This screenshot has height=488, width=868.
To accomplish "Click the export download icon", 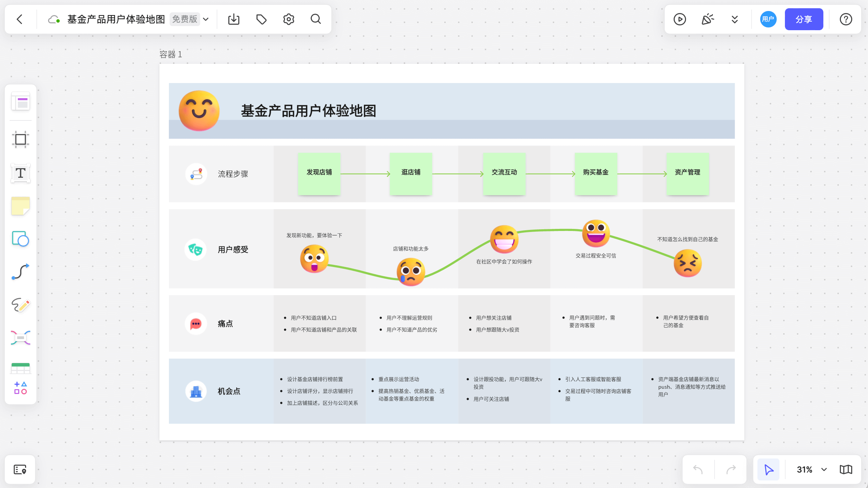I will tap(234, 19).
